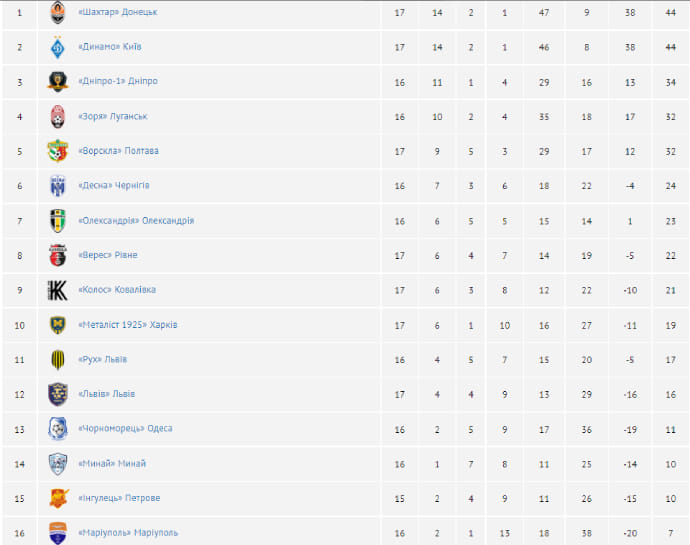Click the Oleksandriya club crest
Screen dimensions: 690x545
click(x=58, y=221)
